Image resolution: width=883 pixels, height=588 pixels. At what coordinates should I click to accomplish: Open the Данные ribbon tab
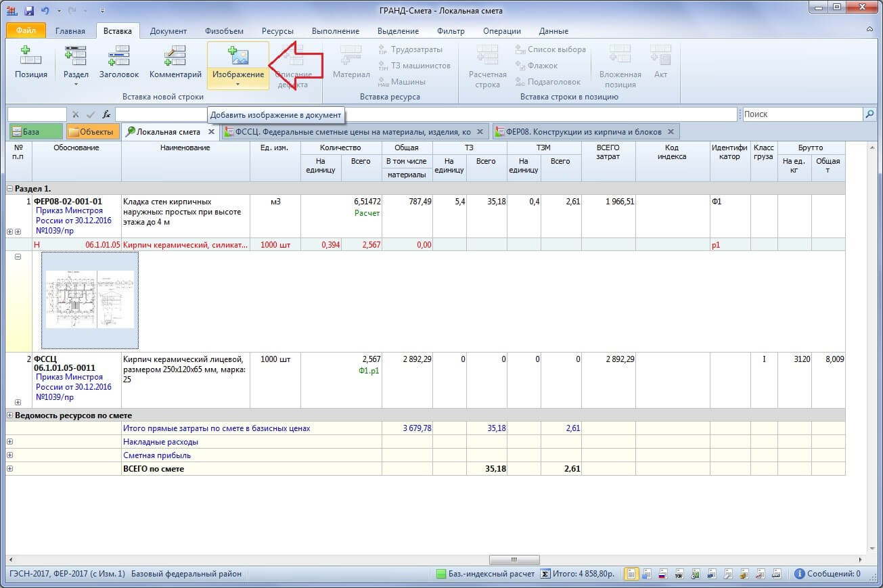pos(553,31)
